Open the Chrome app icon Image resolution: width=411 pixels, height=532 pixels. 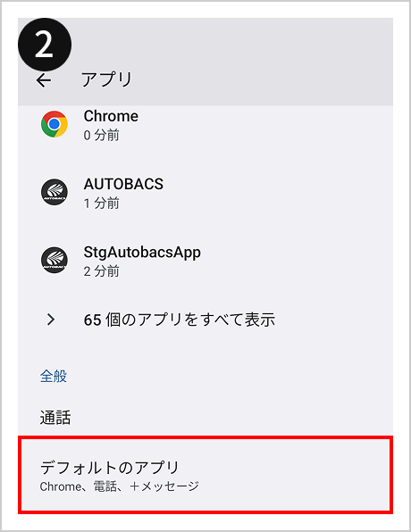click(55, 124)
